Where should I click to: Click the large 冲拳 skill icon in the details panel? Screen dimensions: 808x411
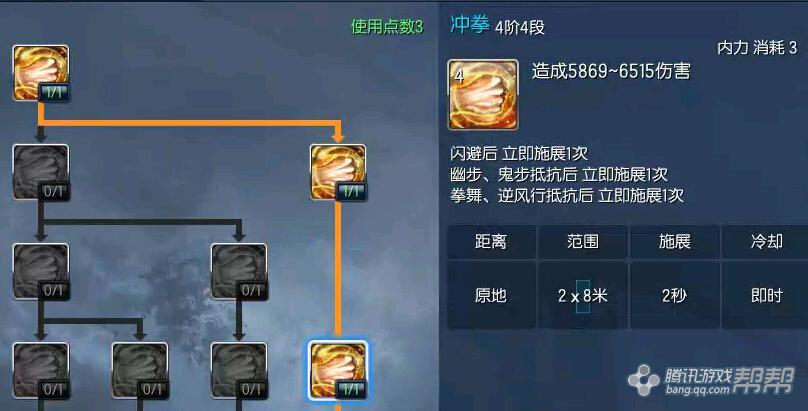click(x=483, y=94)
